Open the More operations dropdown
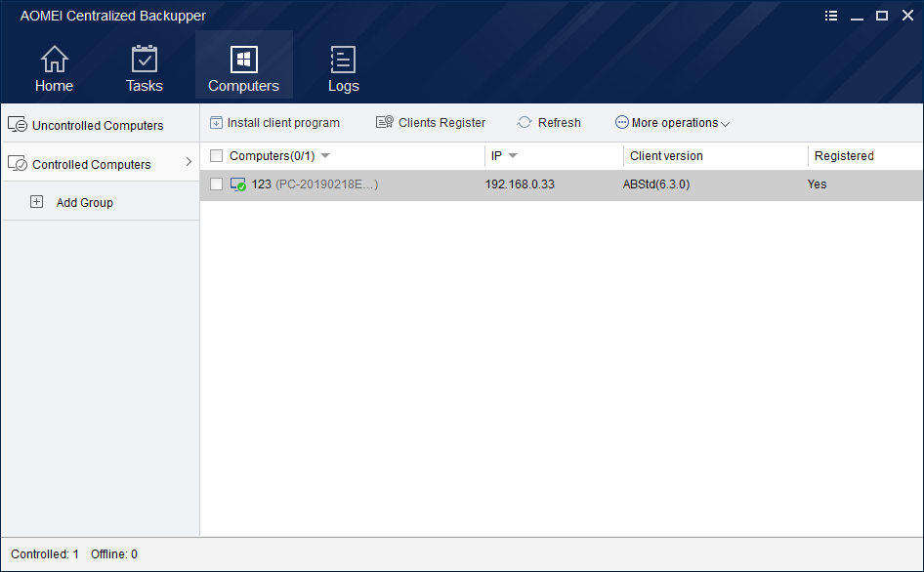This screenshot has height=572, width=924. [672, 123]
